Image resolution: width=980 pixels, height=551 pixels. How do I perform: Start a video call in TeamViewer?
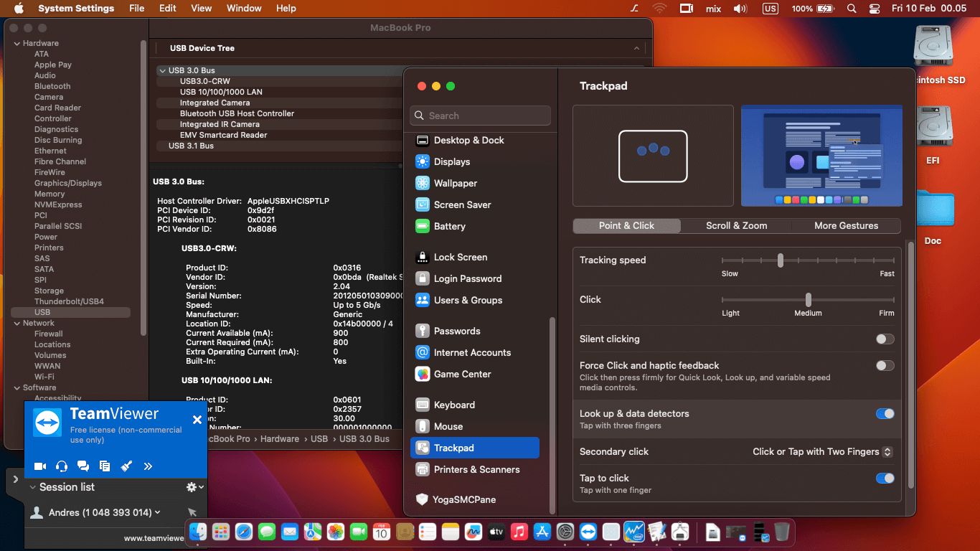(x=40, y=466)
